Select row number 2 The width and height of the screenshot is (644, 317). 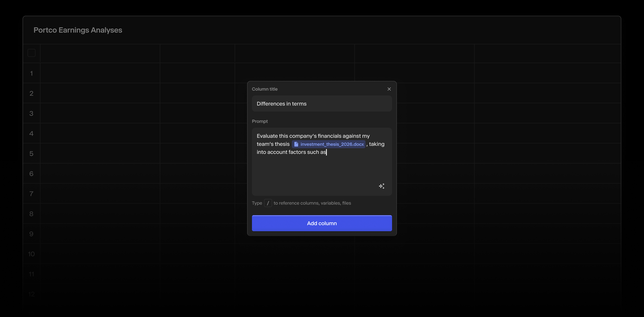tap(31, 93)
